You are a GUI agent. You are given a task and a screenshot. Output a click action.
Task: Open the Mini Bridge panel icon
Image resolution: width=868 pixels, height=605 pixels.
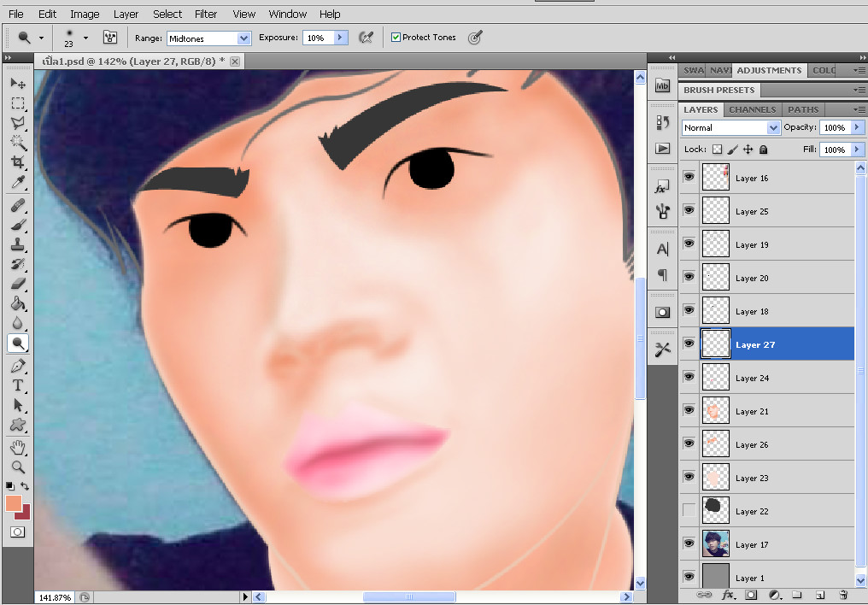pyautogui.click(x=662, y=85)
